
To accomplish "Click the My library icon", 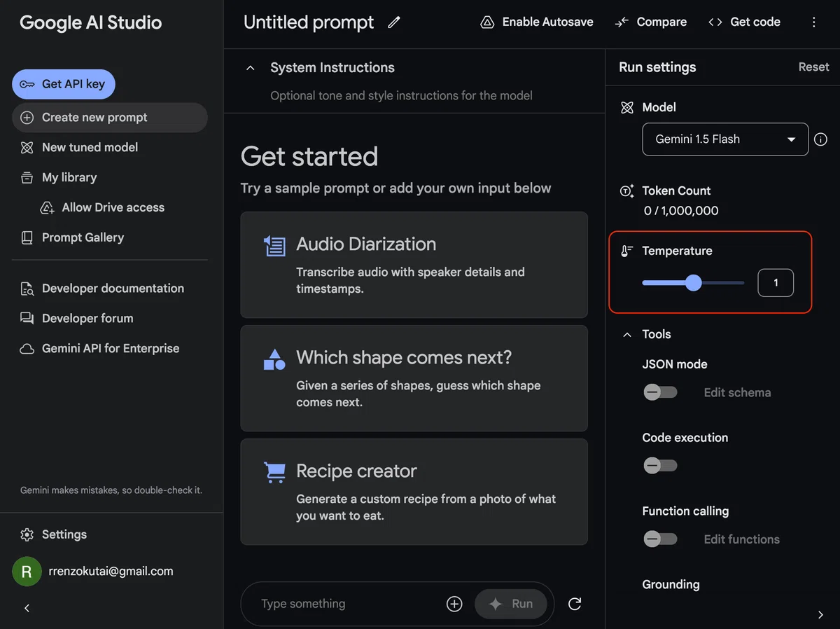I will [x=27, y=178].
